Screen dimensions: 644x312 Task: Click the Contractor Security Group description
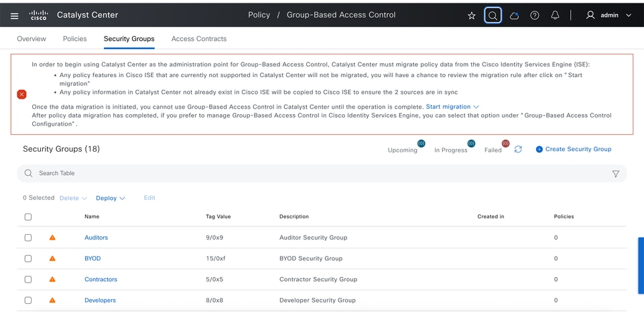point(318,280)
